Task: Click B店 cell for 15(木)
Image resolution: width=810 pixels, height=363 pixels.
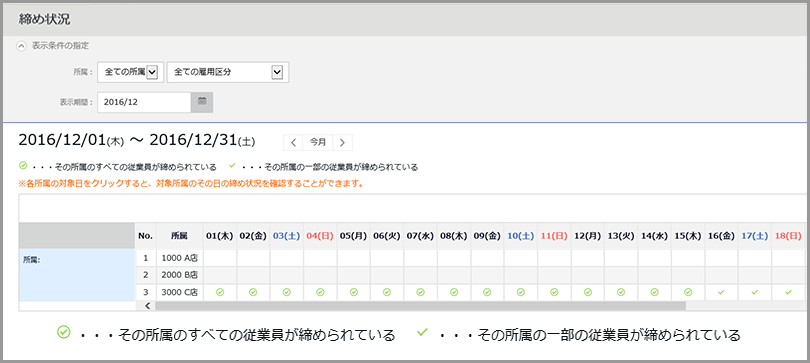Action: (x=688, y=275)
